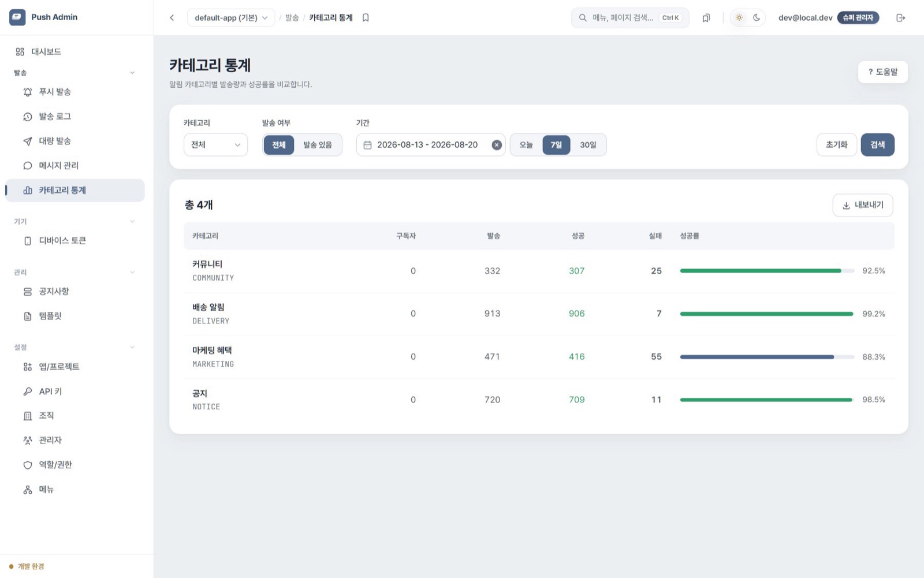Select 카테고리 통계 sidebar item
The image size is (924, 578).
tap(75, 190)
